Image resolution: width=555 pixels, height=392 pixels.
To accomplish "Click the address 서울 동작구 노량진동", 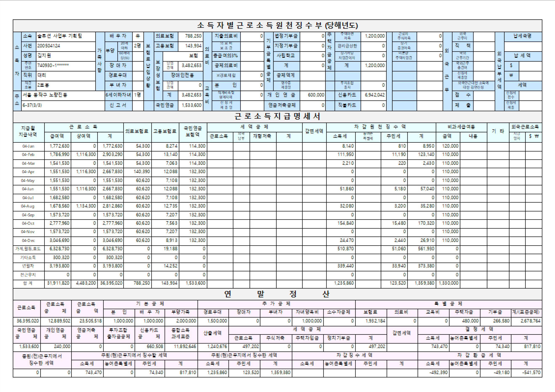I will (x=45, y=95).
